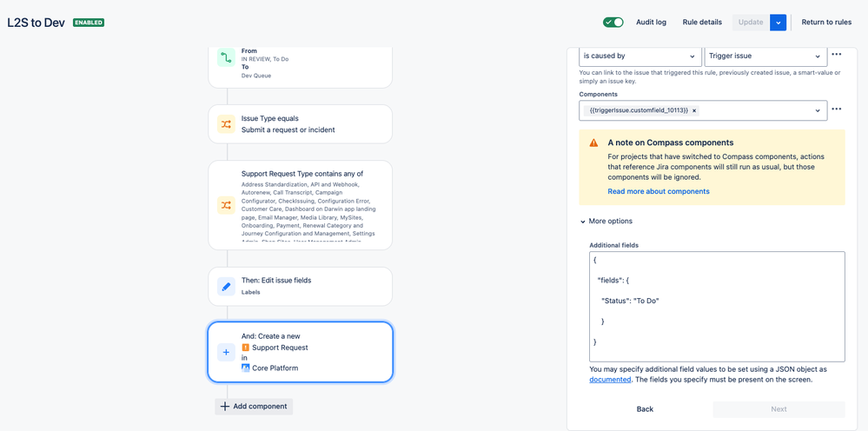Click the Back button
Viewport: 868px width, 431px height.
(645, 409)
